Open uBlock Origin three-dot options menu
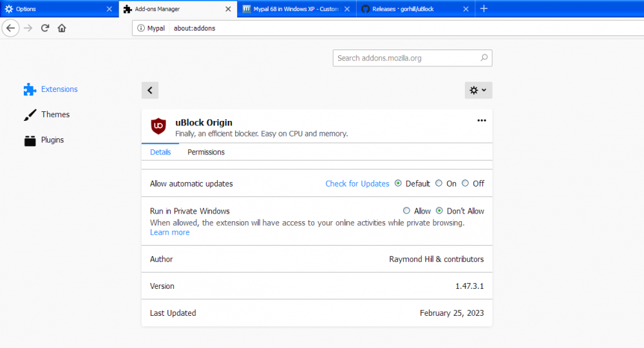 coord(481,121)
